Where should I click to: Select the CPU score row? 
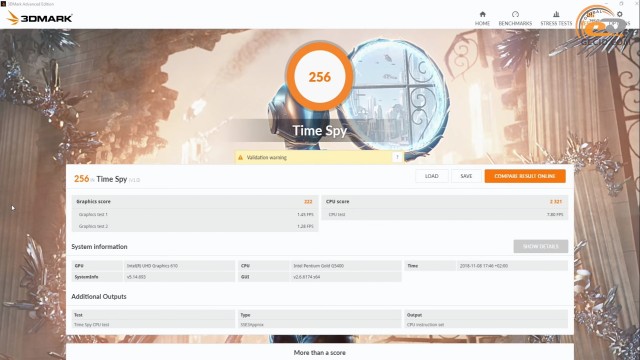(444, 202)
